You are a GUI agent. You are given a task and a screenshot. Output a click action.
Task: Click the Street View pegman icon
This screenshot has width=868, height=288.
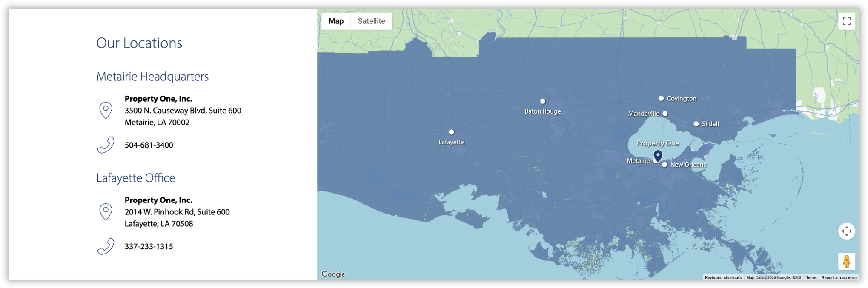[847, 261]
